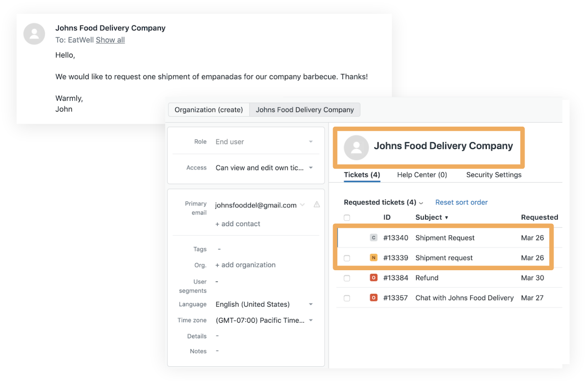
Task: Open the Security Settings tab
Action: pyautogui.click(x=493, y=175)
